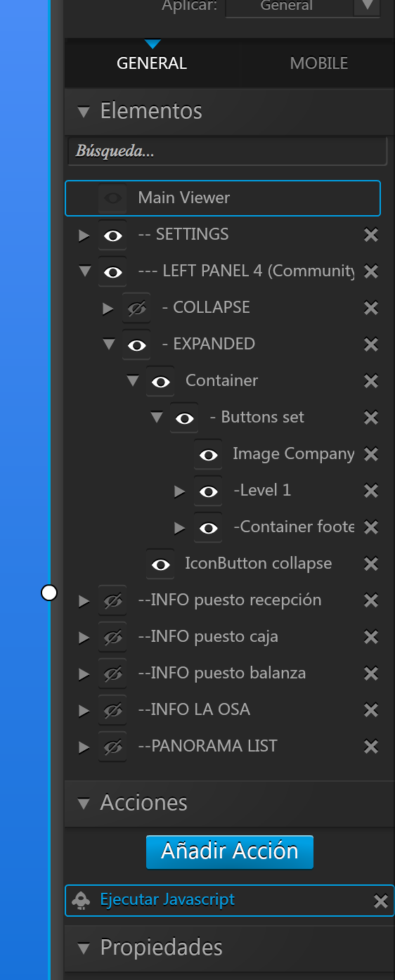The height and width of the screenshot is (980, 395).
Task: Click the Búsqueda search field
Action: click(x=228, y=151)
